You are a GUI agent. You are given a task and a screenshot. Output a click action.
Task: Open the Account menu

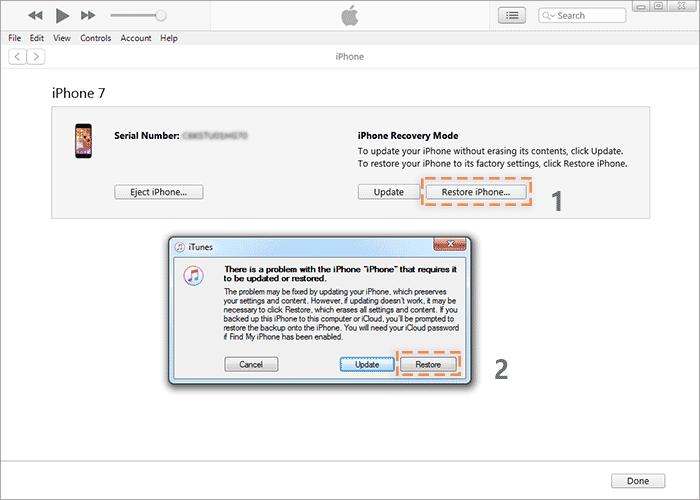(x=136, y=38)
